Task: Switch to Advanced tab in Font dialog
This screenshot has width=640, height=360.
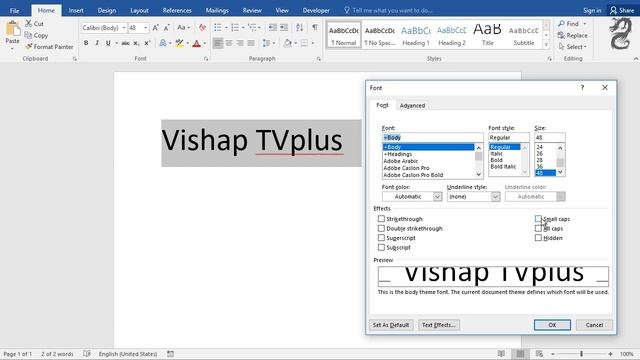Action: click(412, 105)
